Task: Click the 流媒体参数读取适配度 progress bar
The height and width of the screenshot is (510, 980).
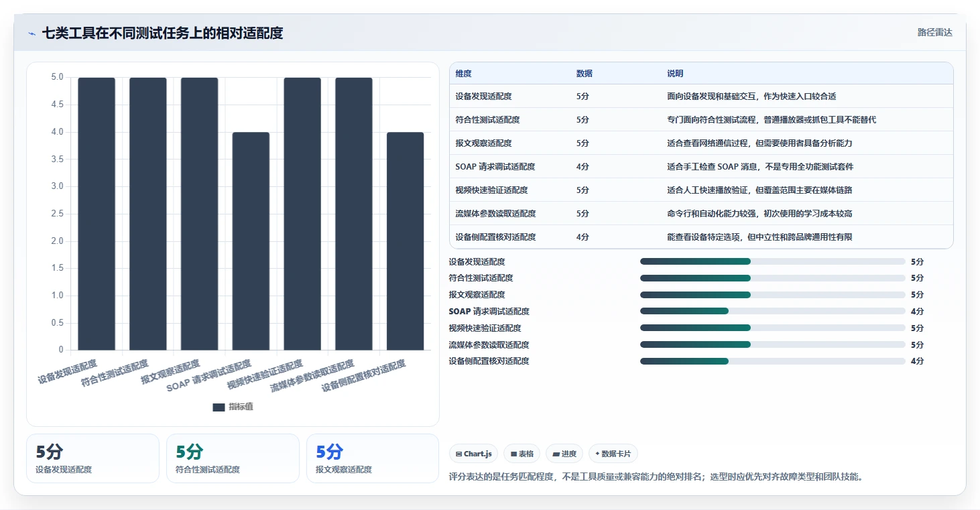Action: (x=773, y=345)
